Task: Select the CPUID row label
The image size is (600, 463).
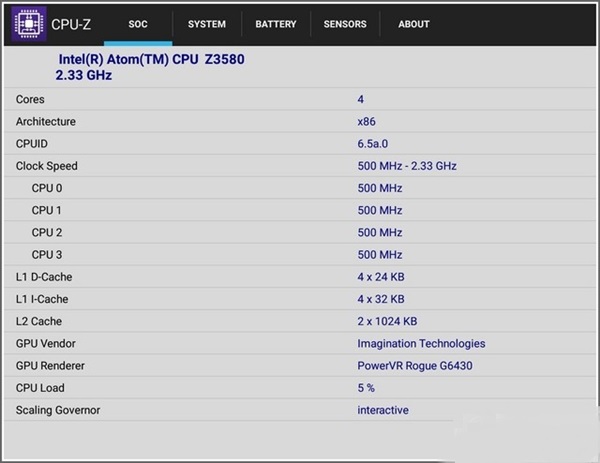Action: pyautogui.click(x=32, y=144)
